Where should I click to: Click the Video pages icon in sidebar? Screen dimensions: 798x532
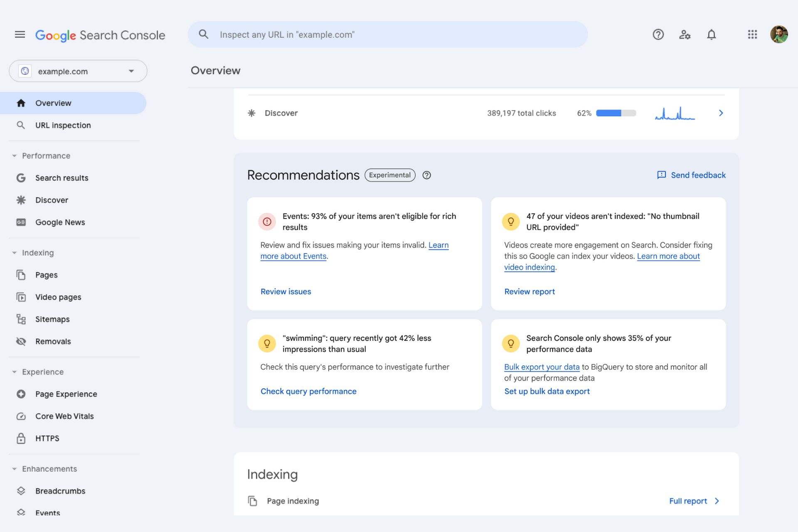tap(21, 297)
